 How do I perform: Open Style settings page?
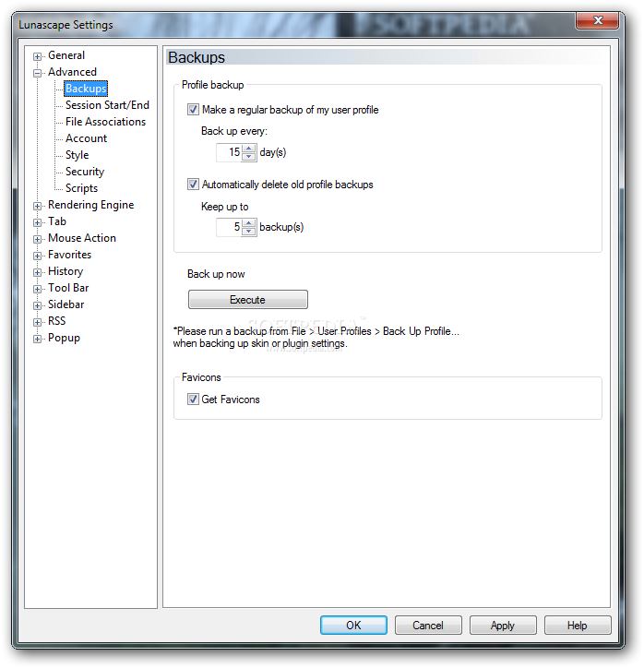coord(78,155)
